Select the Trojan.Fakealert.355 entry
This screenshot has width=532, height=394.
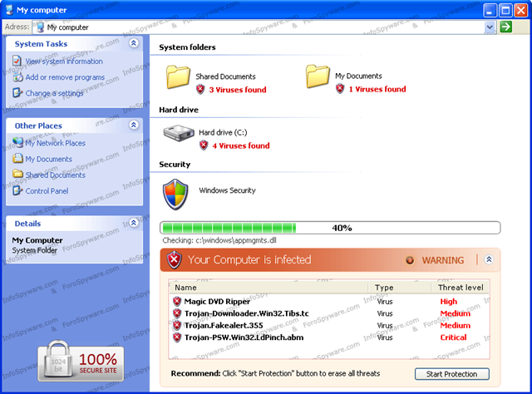tap(224, 326)
